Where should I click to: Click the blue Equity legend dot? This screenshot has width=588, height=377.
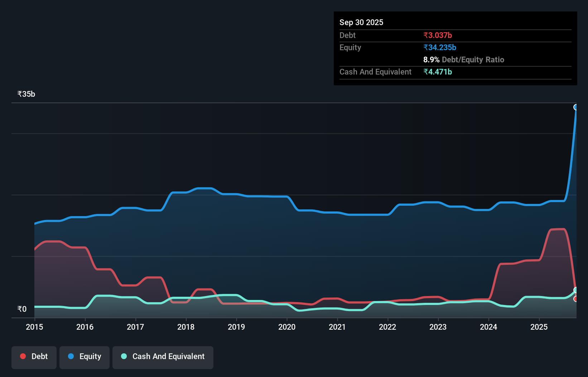71,356
